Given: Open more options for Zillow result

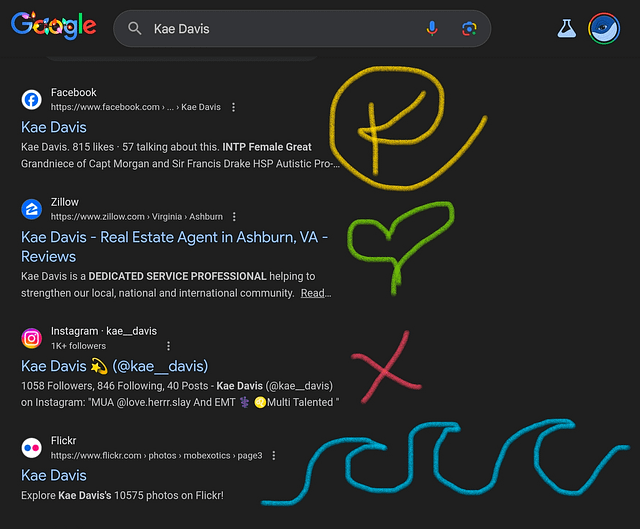Looking at the screenshot, I should pos(235,216).
